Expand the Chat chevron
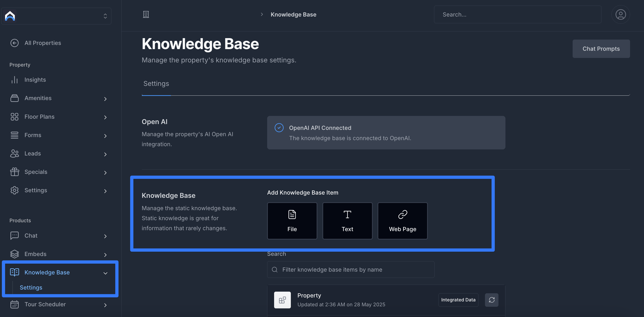This screenshot has width=644, height=317. tap(105, 236)
